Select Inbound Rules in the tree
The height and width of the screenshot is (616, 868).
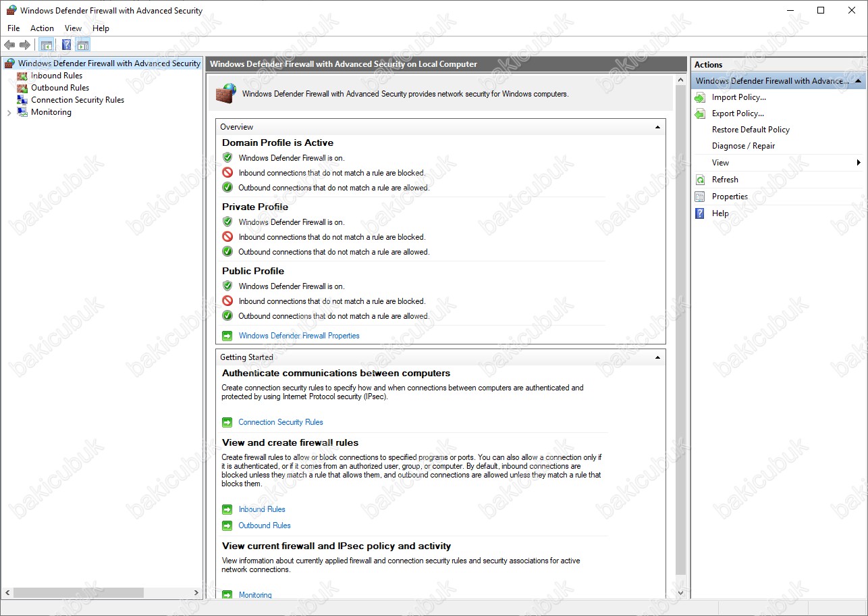pos(57,76)
